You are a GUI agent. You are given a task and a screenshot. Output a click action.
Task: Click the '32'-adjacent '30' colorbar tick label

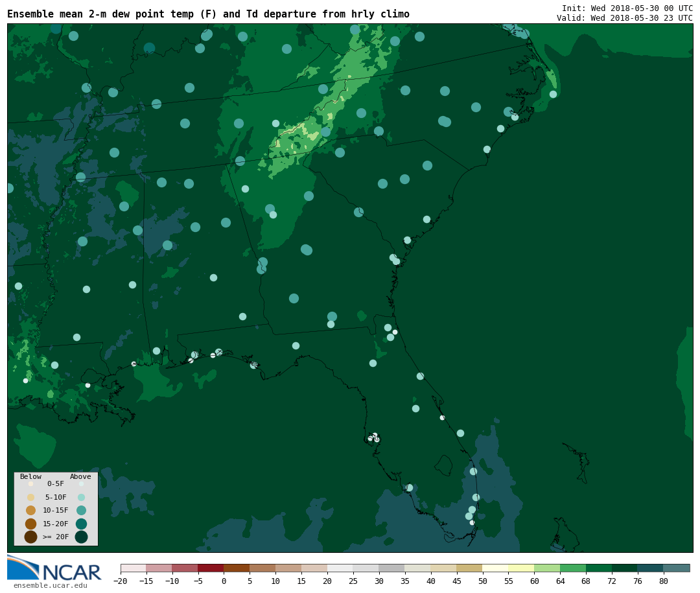pos(379,581)
